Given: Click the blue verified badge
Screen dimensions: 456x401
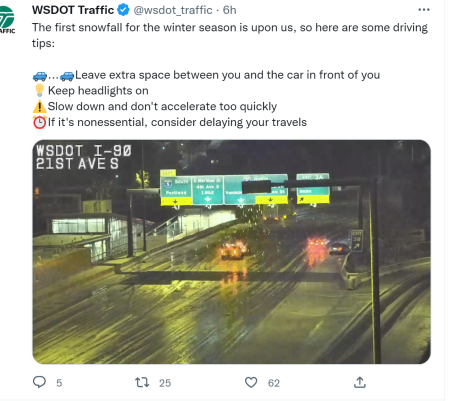Looking at the screenshot, I should pyautogui.click(x=123, y=10).
